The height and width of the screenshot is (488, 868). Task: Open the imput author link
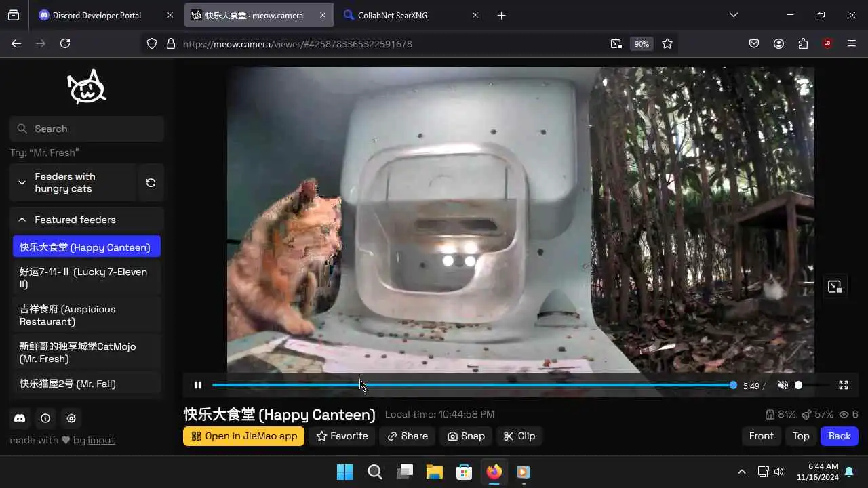(101, 440)
